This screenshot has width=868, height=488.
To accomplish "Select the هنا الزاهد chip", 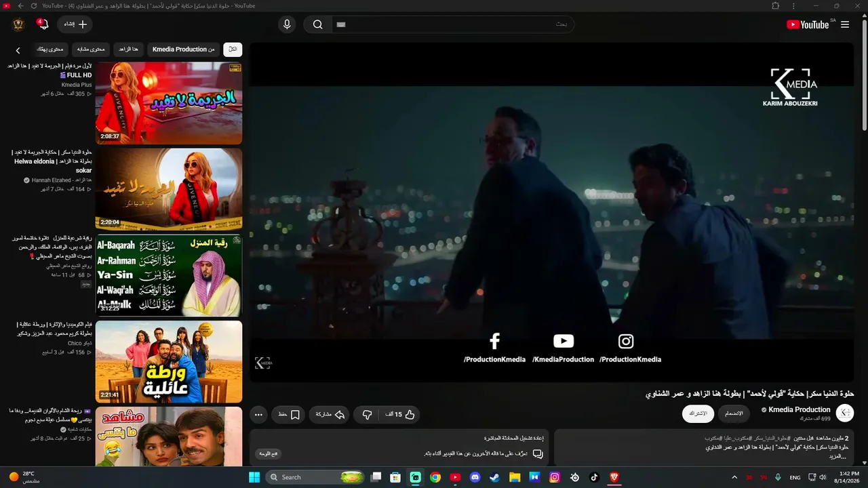I will tap(128, 49).
